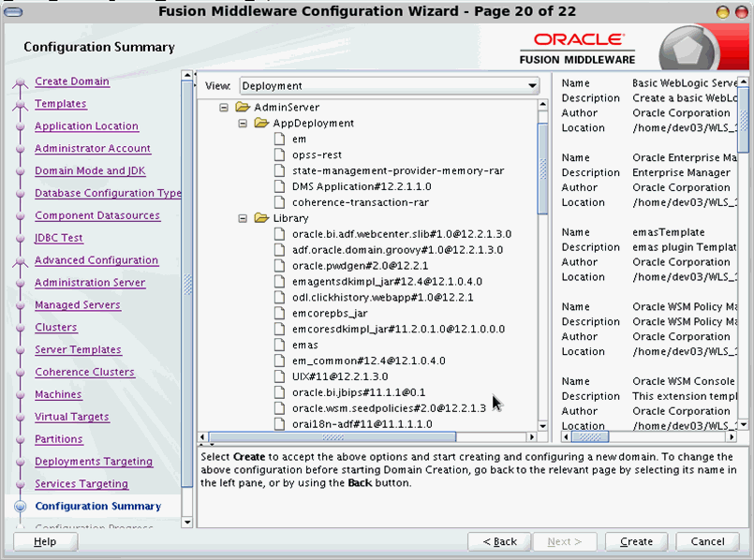This screenshot has height=560, width=754.
Task: Click the deployment tree vertical scrollbar thumb
Action: (x=543, y=169)
